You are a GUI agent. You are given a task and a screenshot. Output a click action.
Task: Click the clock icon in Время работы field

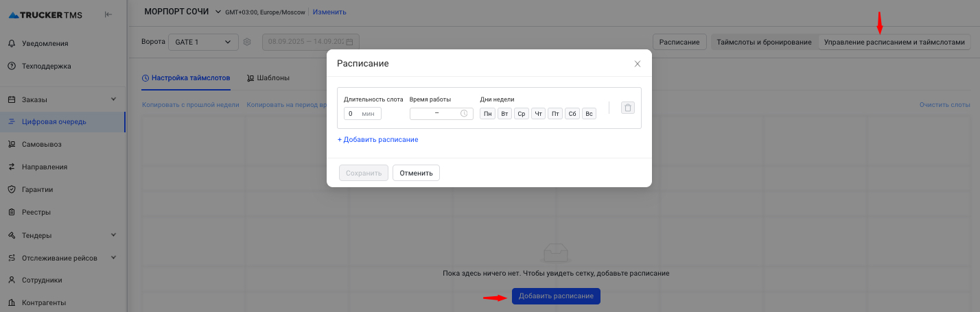(464, 114)
